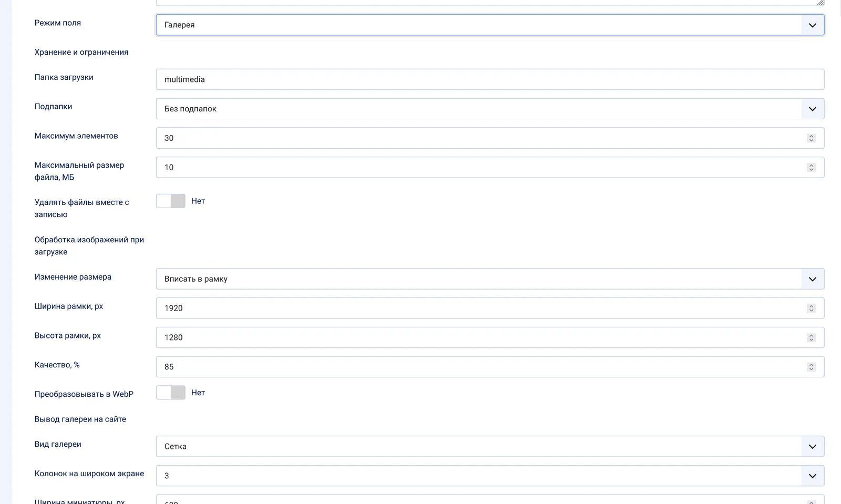Click stepper arrows in Максимальный размер файла field
841x504 pixels.
click(x=811, y=168)
